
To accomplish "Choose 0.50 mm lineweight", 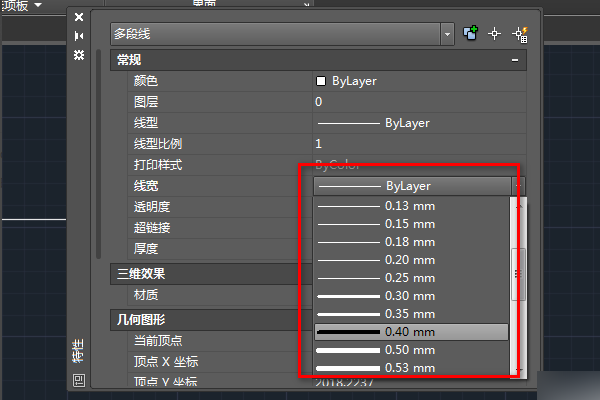I will [411, 350].
